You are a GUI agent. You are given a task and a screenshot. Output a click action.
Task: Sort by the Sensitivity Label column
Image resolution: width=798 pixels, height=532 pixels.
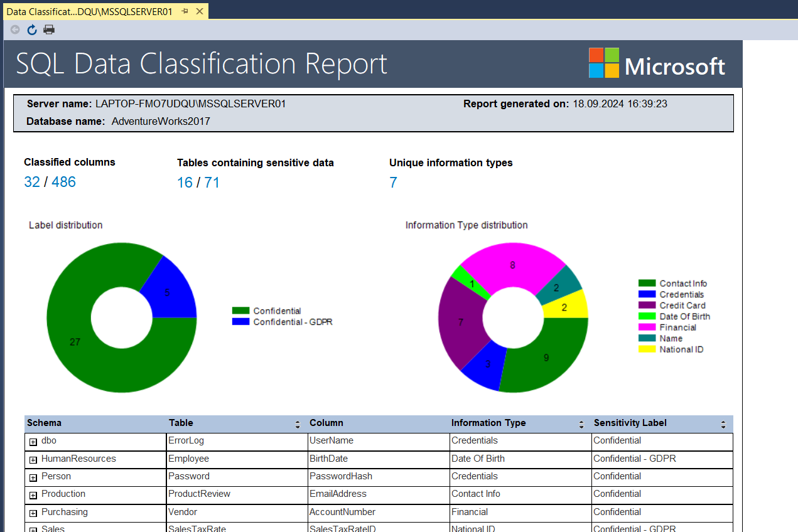point(723,425)
